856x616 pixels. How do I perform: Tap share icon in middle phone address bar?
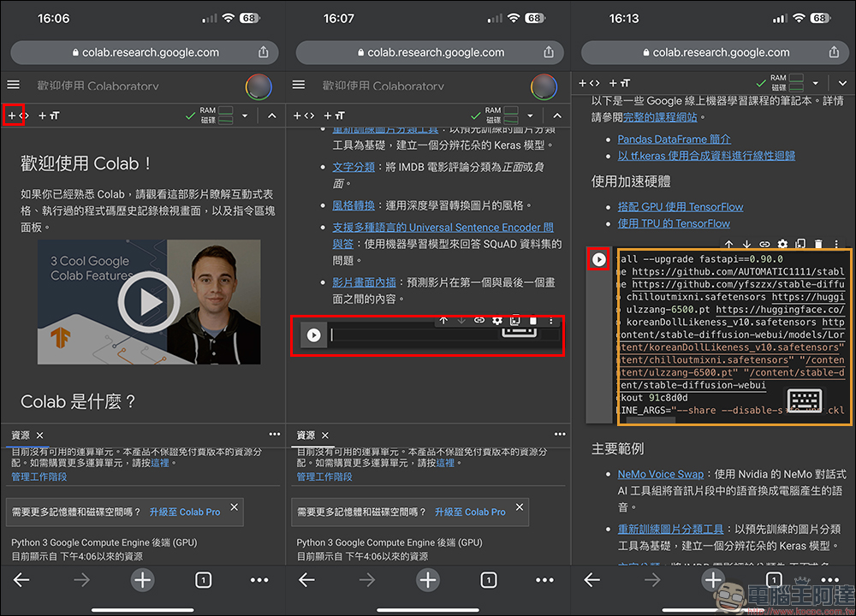pos(549,52)
